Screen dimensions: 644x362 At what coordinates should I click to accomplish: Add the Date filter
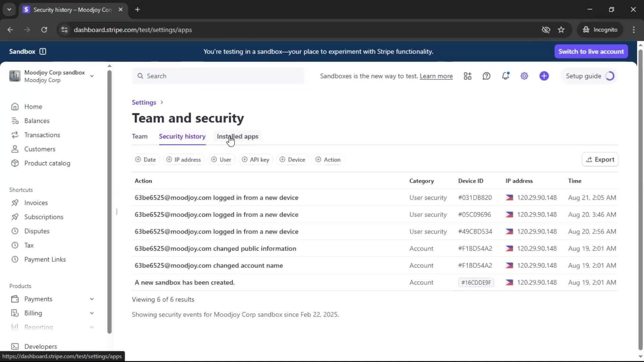(146, 160)
